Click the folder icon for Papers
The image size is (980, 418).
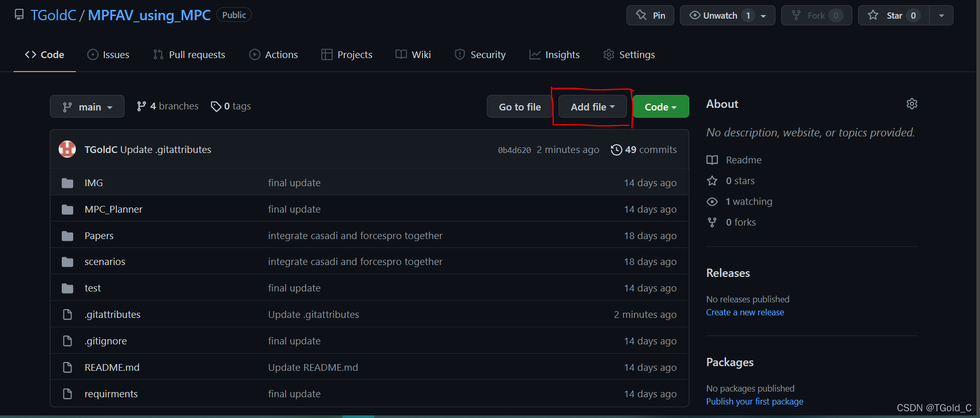click(67, 235)
